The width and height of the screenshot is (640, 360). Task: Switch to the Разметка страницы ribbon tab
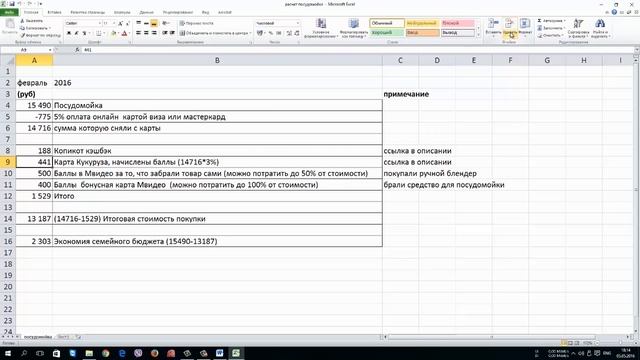(x=87, y=12)
